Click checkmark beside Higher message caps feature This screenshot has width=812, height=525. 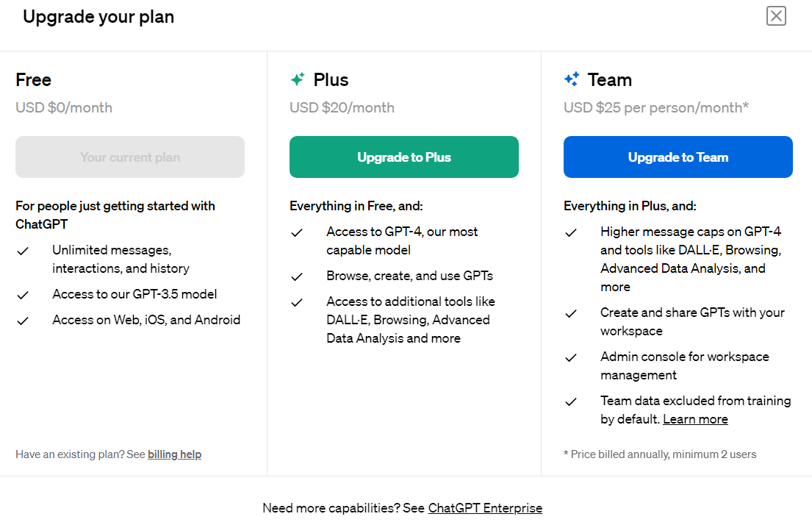[x=571, y=232]
